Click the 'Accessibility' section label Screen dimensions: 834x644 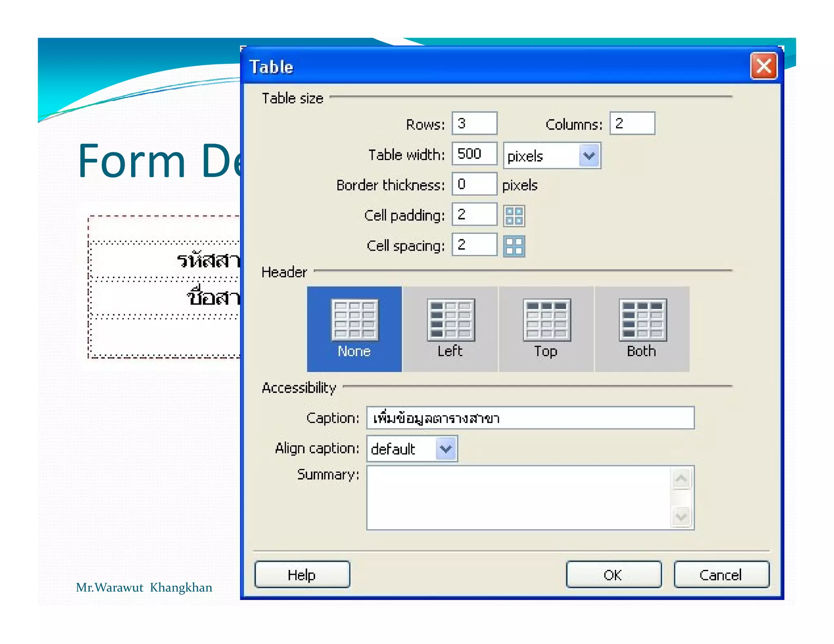pyautogui.click(x=299, y=388)
